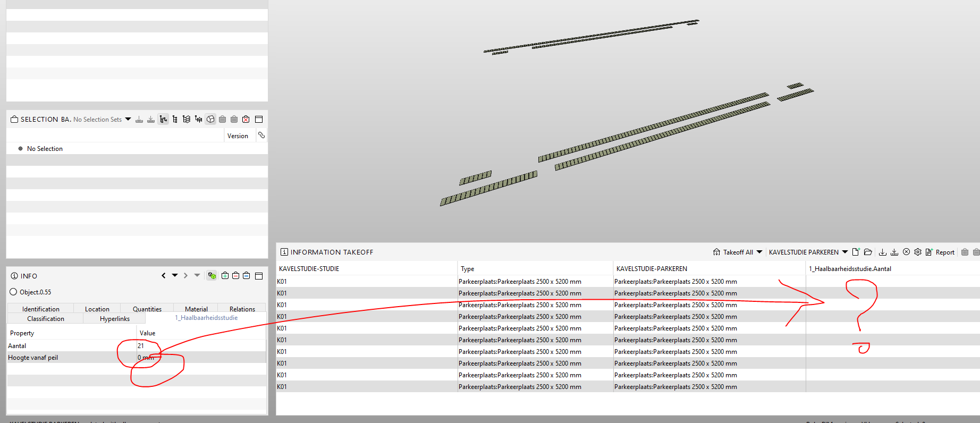
Task: Select the Object.0.55 radio button
Action: tap(13, 292)
